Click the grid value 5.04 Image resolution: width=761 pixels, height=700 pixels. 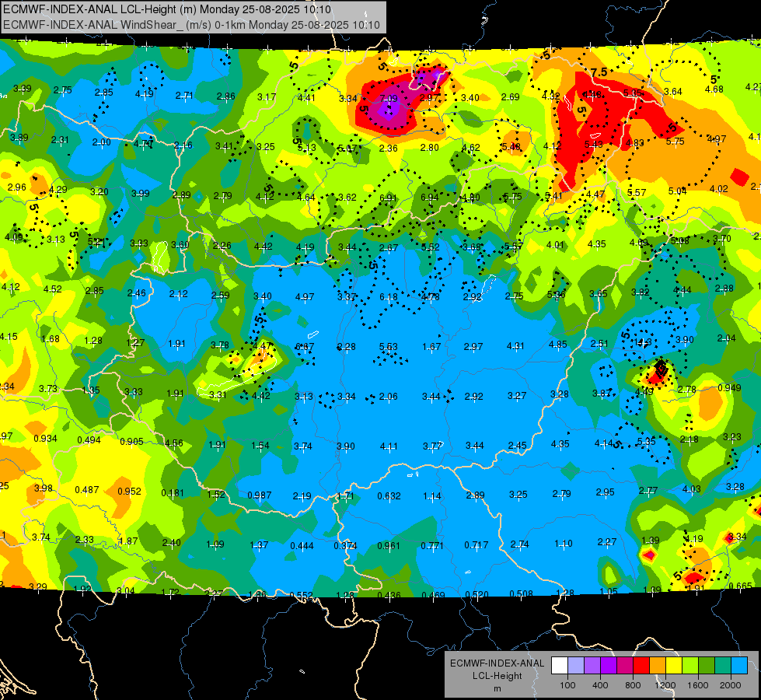pyautogui.click(x=677, y=191)
